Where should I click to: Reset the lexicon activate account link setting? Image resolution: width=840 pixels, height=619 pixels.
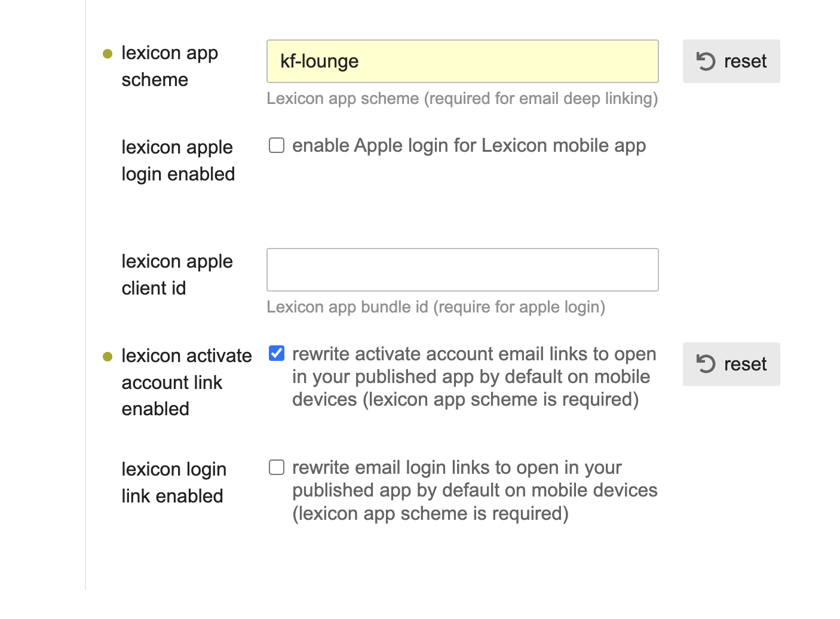coord(731,364)
